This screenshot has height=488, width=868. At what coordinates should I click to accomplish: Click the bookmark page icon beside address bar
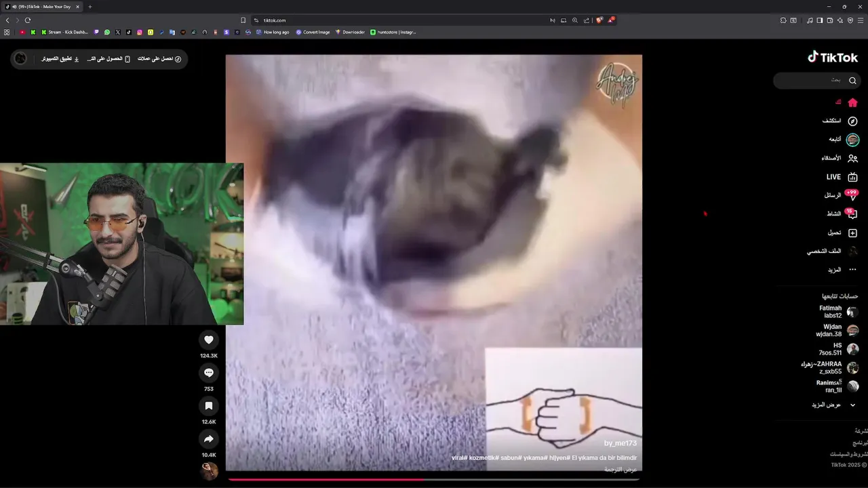243,20
